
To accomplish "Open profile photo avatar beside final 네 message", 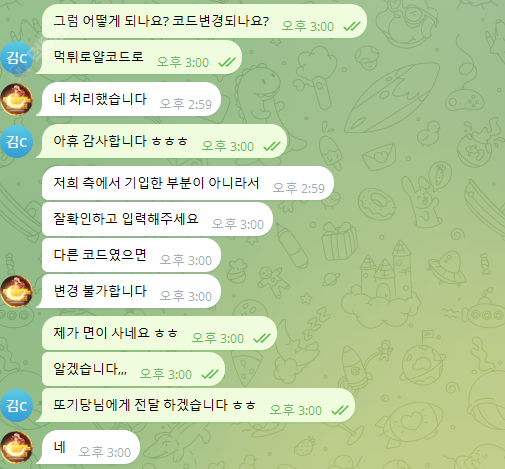I will (16, 447).
